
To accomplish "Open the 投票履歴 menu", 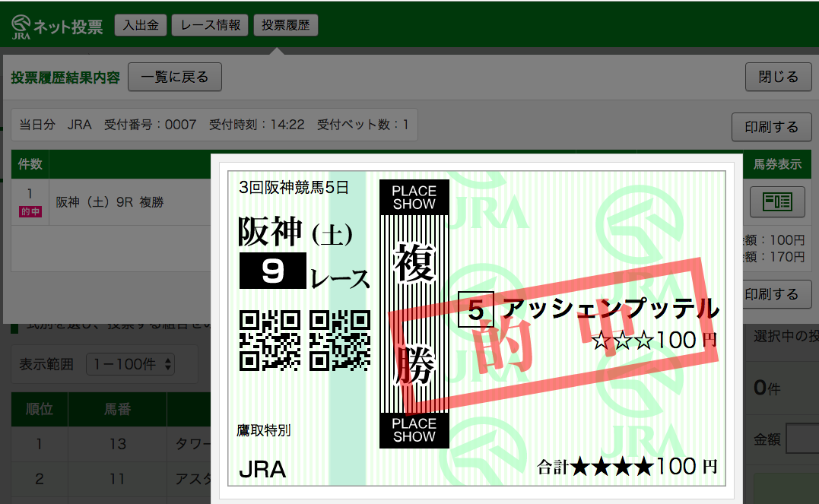I will point(286,25).
